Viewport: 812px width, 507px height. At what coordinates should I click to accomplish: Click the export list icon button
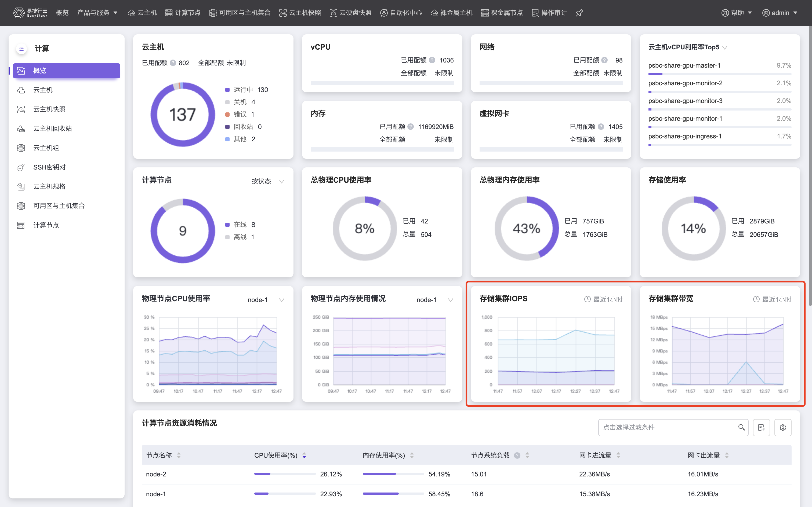click(x=761, y=428)
